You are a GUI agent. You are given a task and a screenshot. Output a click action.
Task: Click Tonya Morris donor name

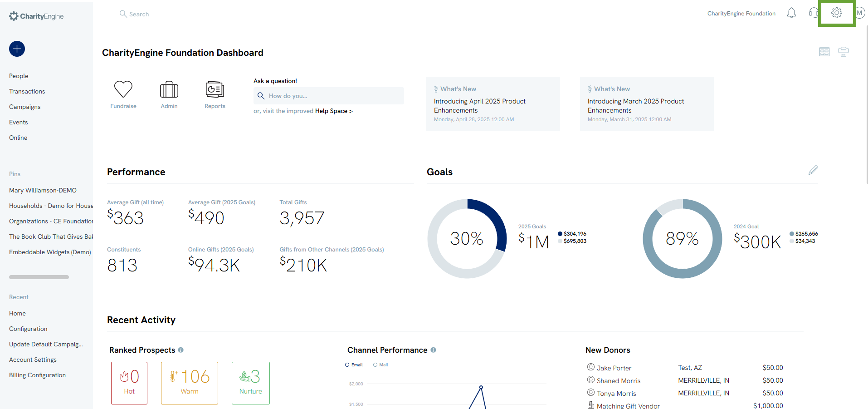pyautogui.click(x=616, y=393)
